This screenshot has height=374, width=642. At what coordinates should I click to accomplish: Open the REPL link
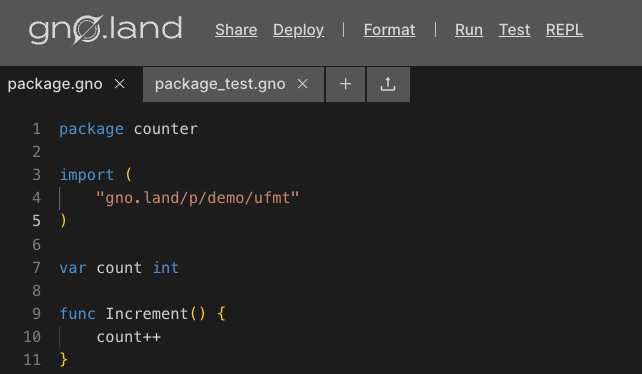pyautogui.click(x=564, y=30)
